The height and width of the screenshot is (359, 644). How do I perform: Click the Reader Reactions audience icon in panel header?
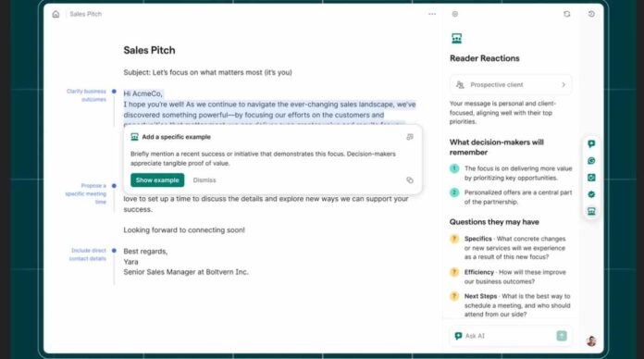(457, 39)
